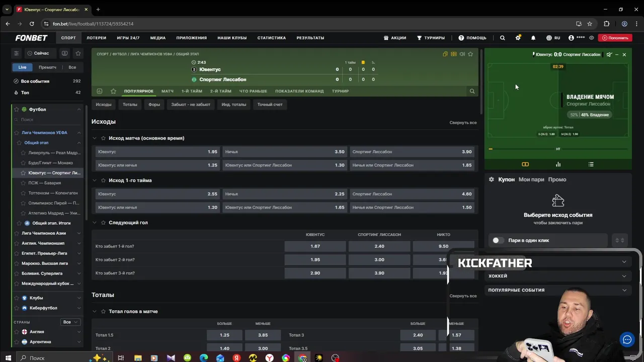
Task: Open notifications bell in the top bar
Action: click(x=533, y=38)
